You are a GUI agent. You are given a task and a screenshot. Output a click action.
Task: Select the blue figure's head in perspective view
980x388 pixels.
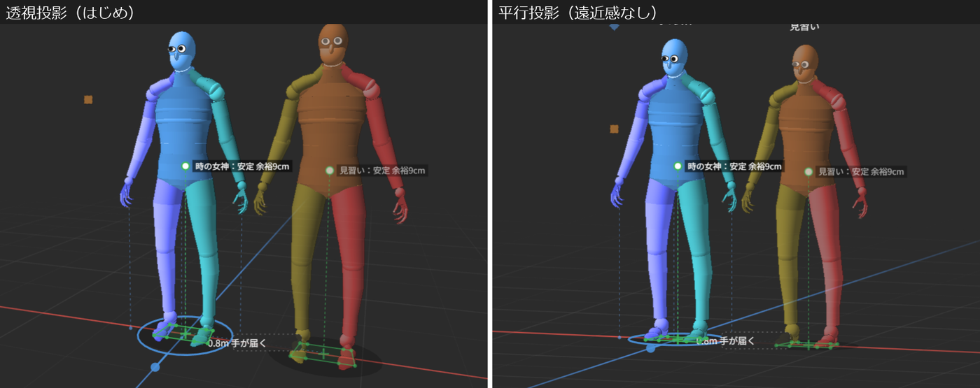182,50
